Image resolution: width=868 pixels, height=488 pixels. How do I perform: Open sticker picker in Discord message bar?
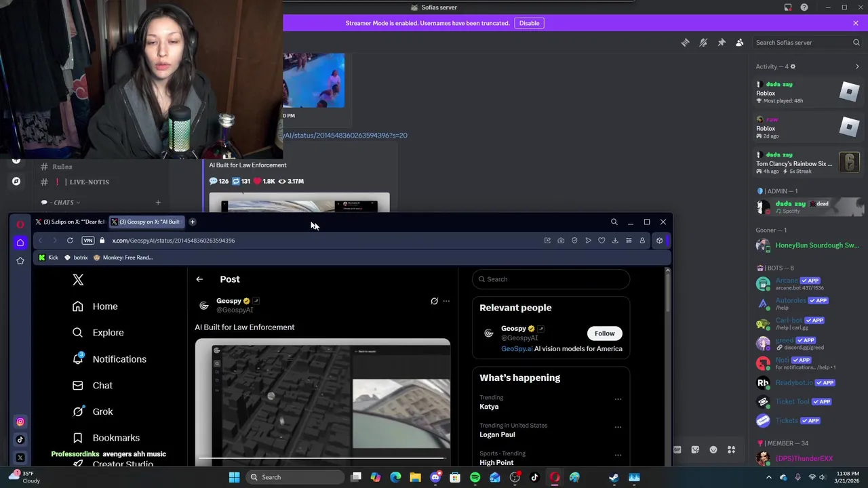695,449
